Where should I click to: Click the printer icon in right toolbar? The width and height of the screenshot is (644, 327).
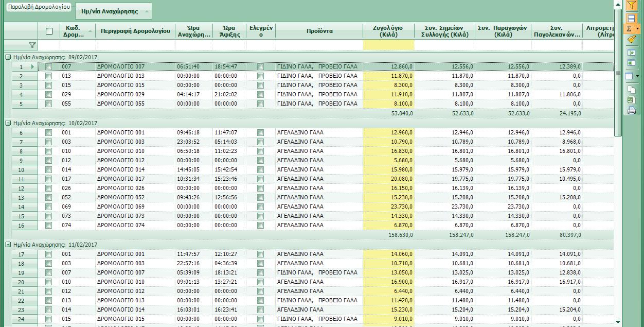[632, 110]
